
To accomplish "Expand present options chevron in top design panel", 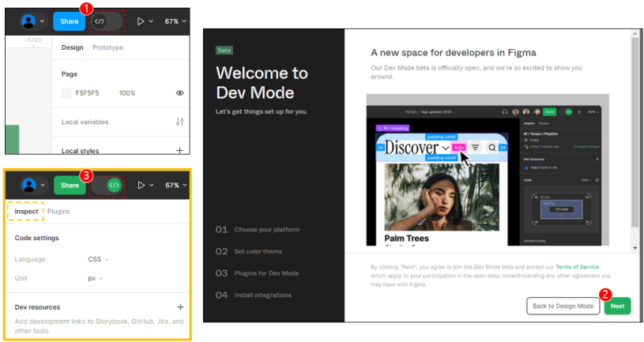I will [151, 21].
